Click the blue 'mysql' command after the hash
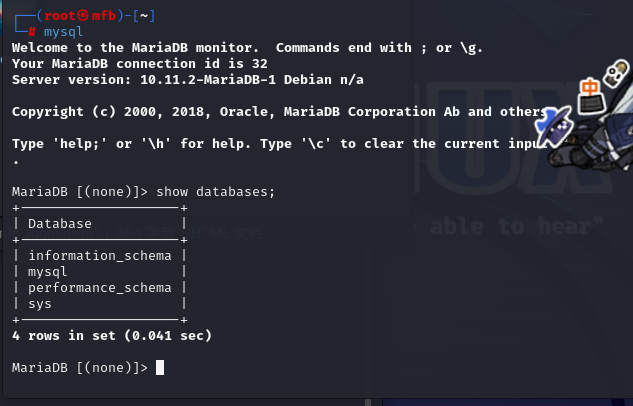The image size is (633, 406). pyautogui.click(x=63, y=32)
